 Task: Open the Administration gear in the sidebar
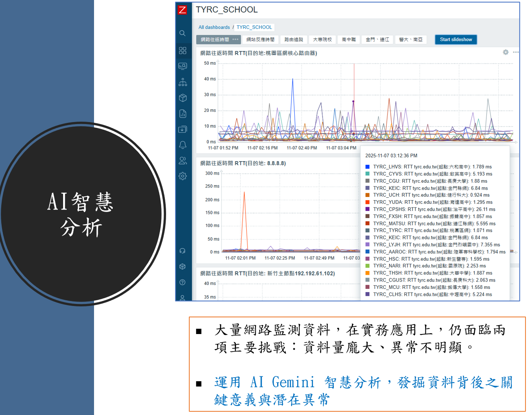pos(182,176)
